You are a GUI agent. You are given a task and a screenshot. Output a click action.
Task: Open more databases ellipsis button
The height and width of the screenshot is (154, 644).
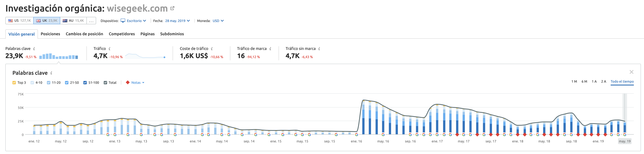(x=91, y=21)
